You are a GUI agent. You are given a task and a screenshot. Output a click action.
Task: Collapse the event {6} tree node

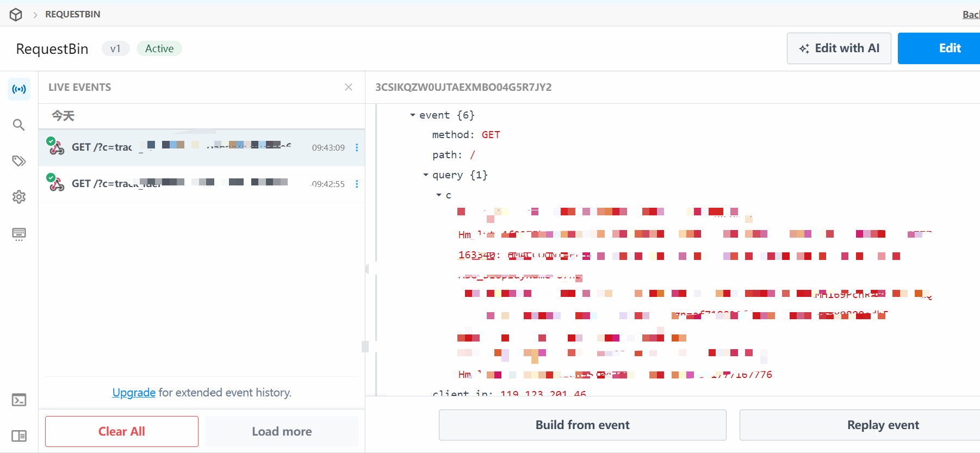(413, 115)
